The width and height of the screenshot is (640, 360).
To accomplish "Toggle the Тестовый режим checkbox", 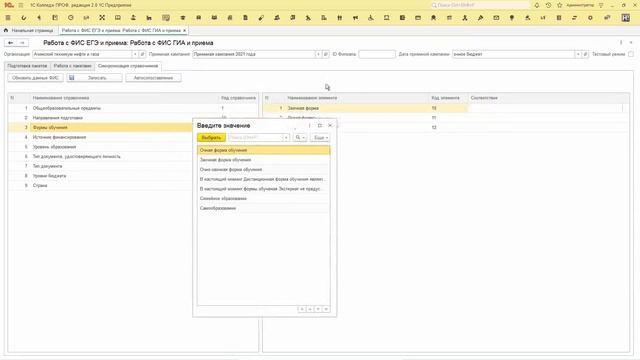I will (x=631, y=54).
